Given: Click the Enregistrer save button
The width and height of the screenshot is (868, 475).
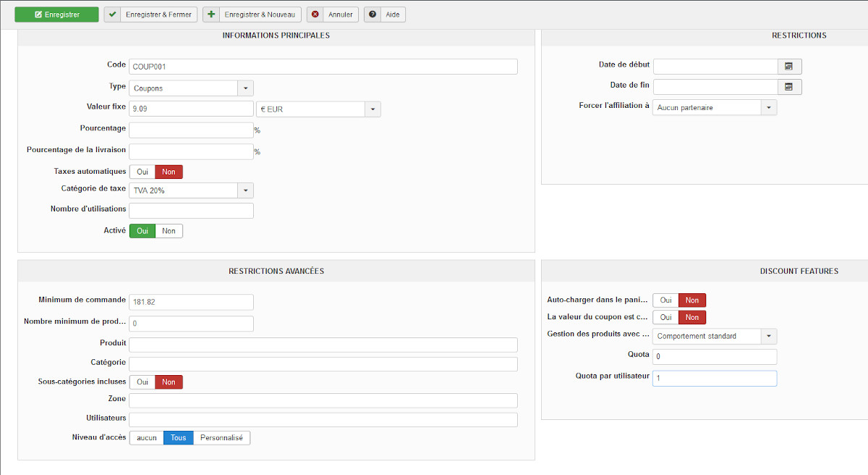Looking at the screenshot, I should coord(56,14).
